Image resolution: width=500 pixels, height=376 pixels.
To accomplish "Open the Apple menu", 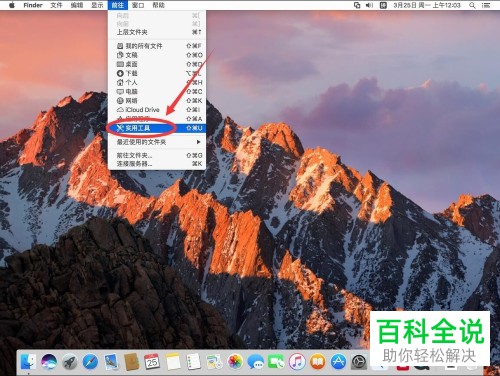I will click(12, 5).
